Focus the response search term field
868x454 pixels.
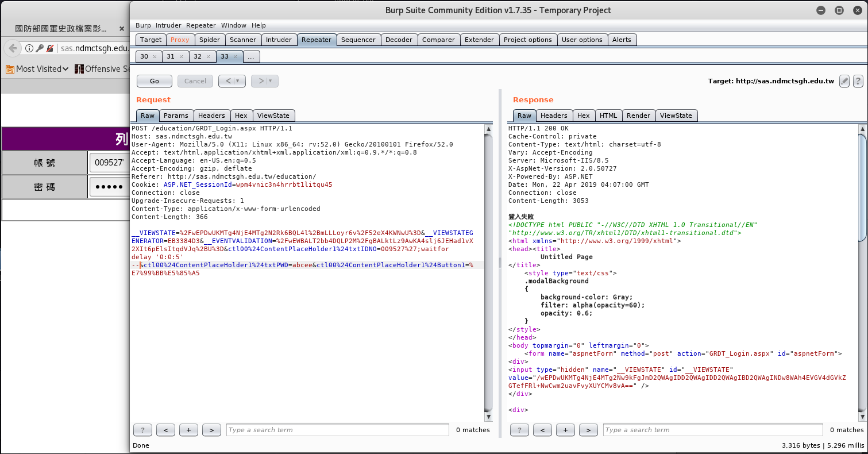pos(713,430)
